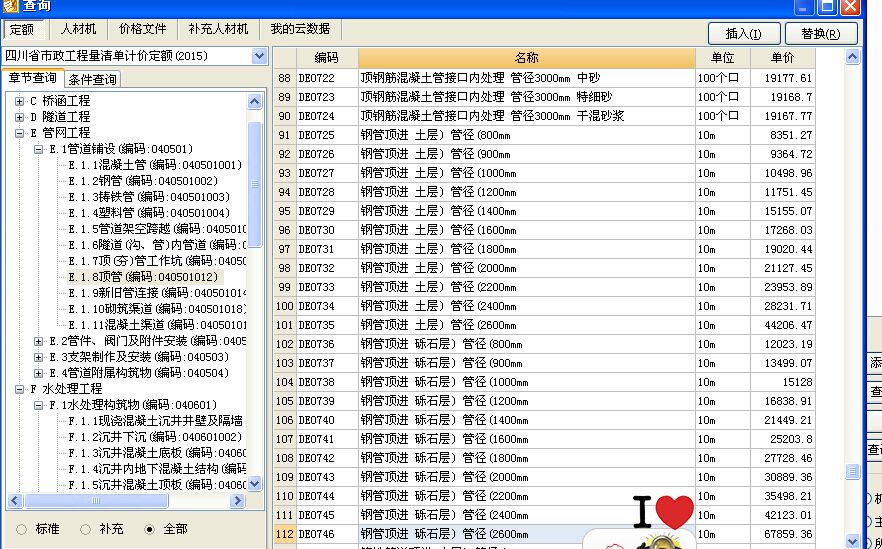Sort by the 名称 column header
Screen dimensions: 882x549
click(526, 58)
